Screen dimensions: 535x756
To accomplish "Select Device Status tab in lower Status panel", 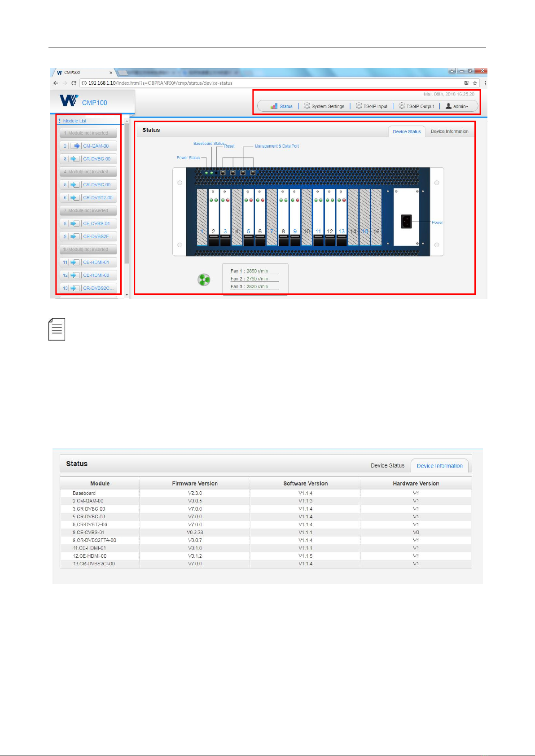I will tap(387, 466).
